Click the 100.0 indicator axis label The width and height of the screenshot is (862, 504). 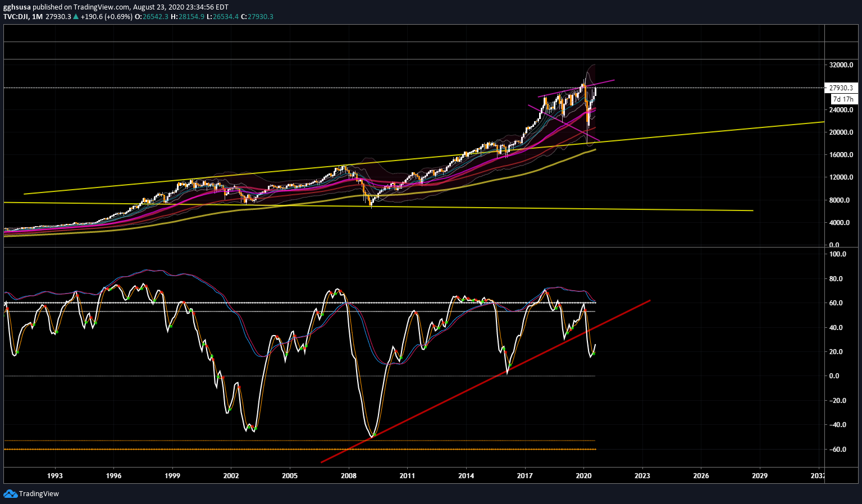(x=838, y=254)
